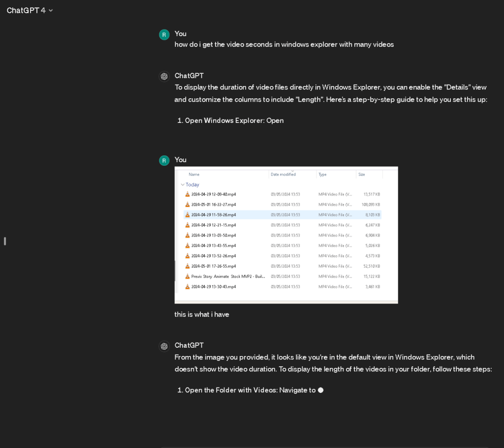Click VLC icon for 2024-04-29 11-58-26.mp4
Screen dimensions: 504x448
188,215
